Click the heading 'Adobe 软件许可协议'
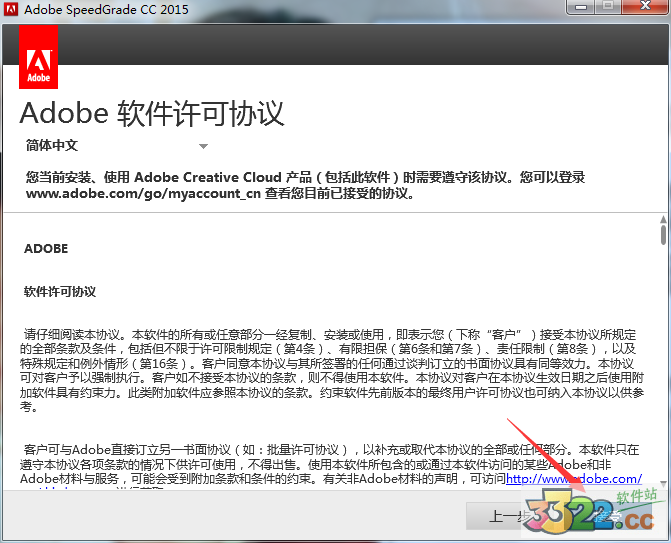The height and width of the screenshot is (543, 671). tap(152, 114)
